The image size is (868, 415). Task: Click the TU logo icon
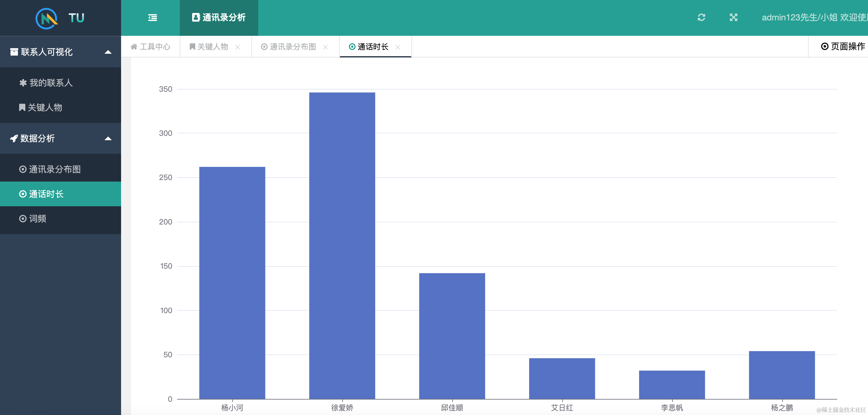point(47,18)
